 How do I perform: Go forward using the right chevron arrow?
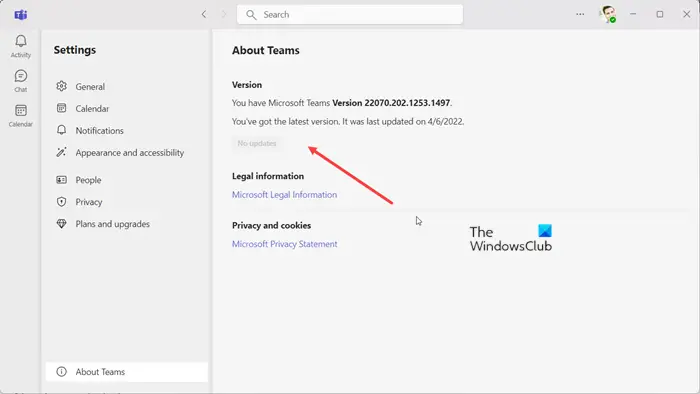click(224, 14)
